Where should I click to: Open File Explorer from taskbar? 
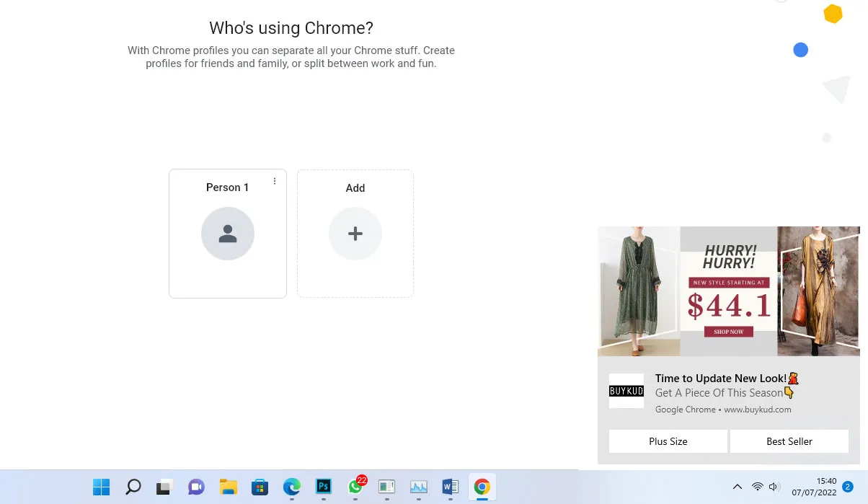coord(228,487)
